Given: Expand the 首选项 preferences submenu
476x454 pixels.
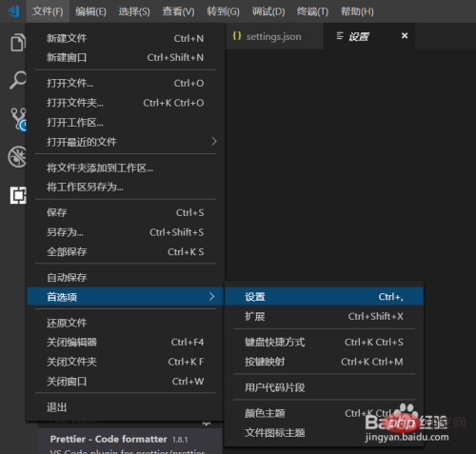Looking at the screenshot, I should coord(126,297).
